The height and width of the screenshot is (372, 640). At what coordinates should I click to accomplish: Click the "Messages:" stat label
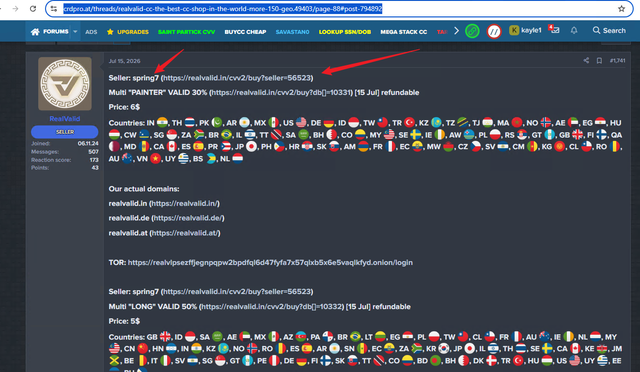pyautogui.click(x=44, y=152)
